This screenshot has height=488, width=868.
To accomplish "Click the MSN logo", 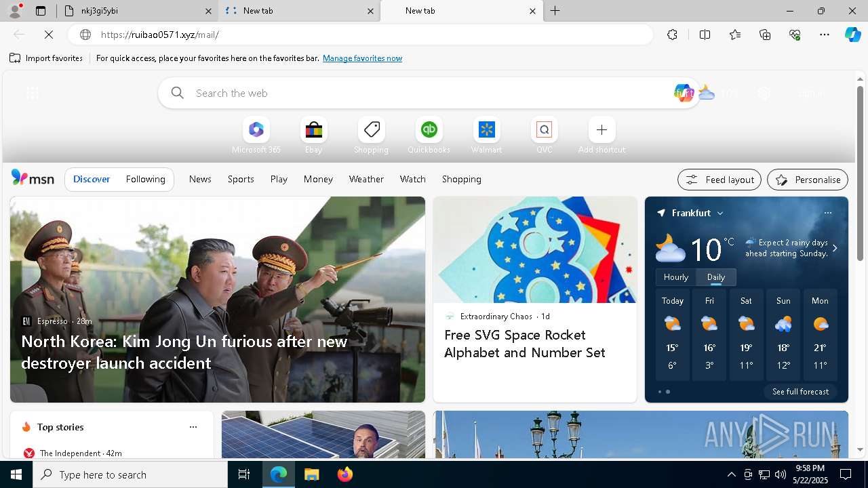I will [33, 178].
